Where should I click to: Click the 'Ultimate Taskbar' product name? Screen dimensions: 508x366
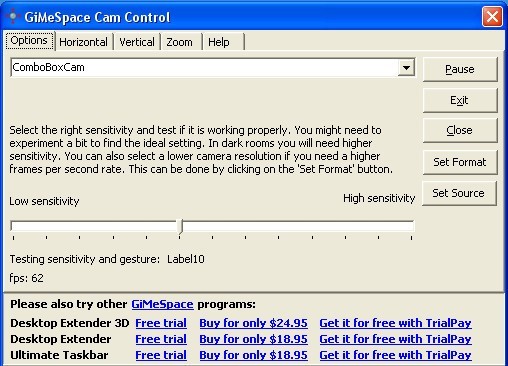(59, 355)
